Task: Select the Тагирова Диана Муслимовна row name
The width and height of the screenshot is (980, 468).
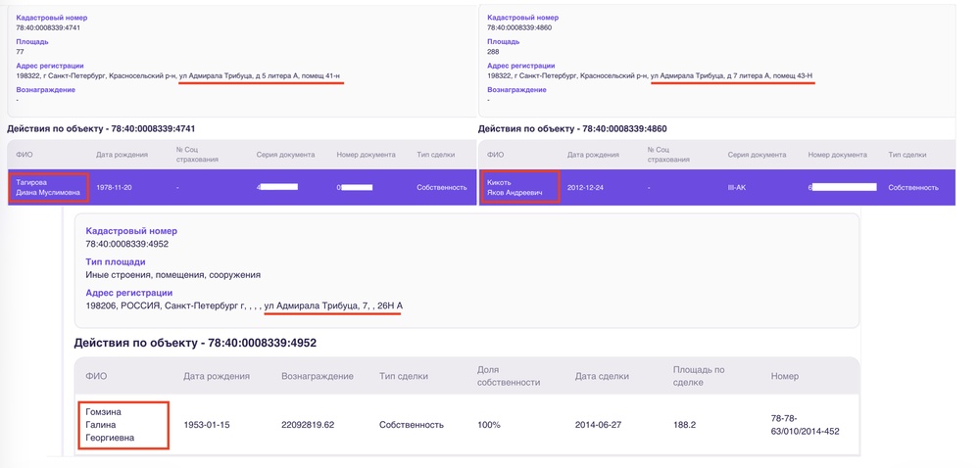Action: tap(48, 187)
